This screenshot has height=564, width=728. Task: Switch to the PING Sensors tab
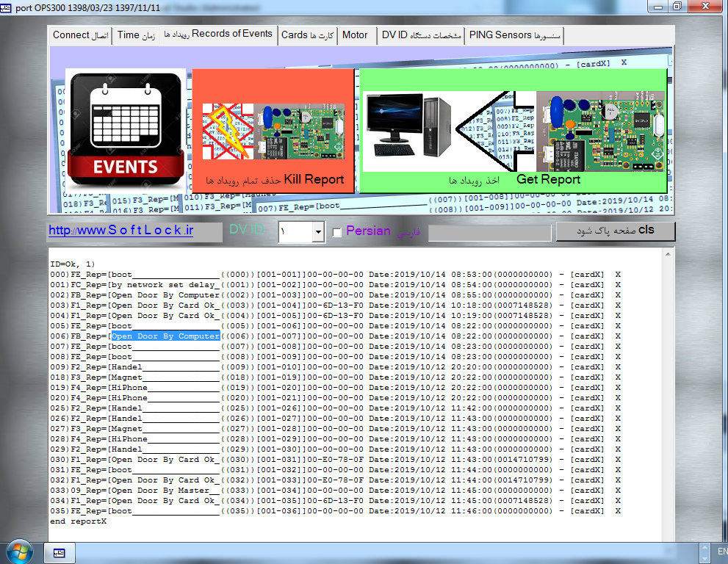(x=514, y=35)
